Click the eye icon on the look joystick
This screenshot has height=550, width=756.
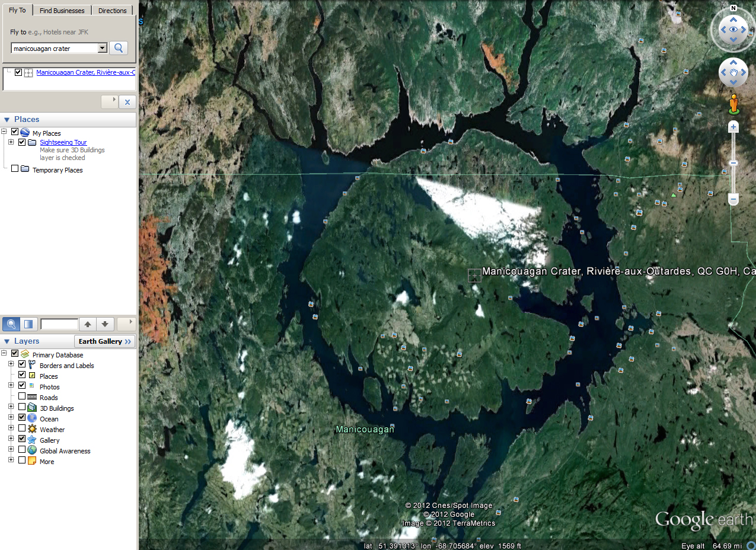[733, 30]
